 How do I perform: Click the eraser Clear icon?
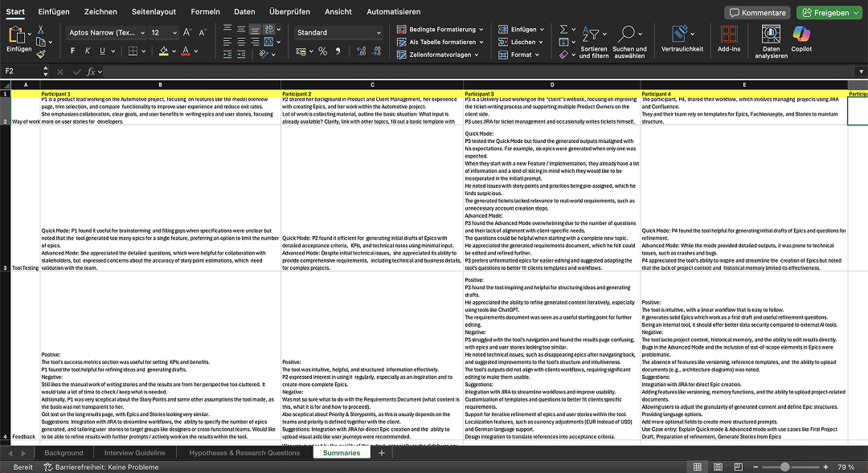pyautogui.click(x=563, y=55)
